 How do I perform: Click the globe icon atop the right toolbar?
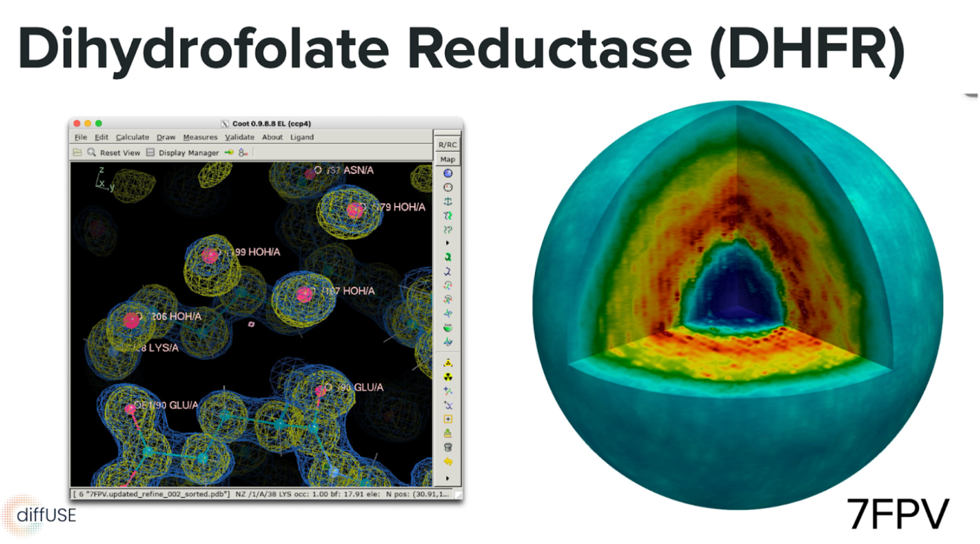click(x=448, y=173)
